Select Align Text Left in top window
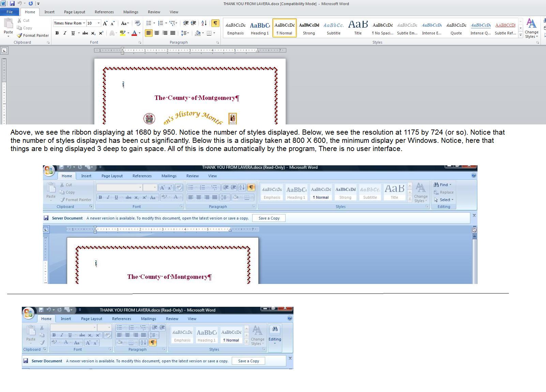The image size is (546, 392). pyautogui.click(x=149, y=33)
